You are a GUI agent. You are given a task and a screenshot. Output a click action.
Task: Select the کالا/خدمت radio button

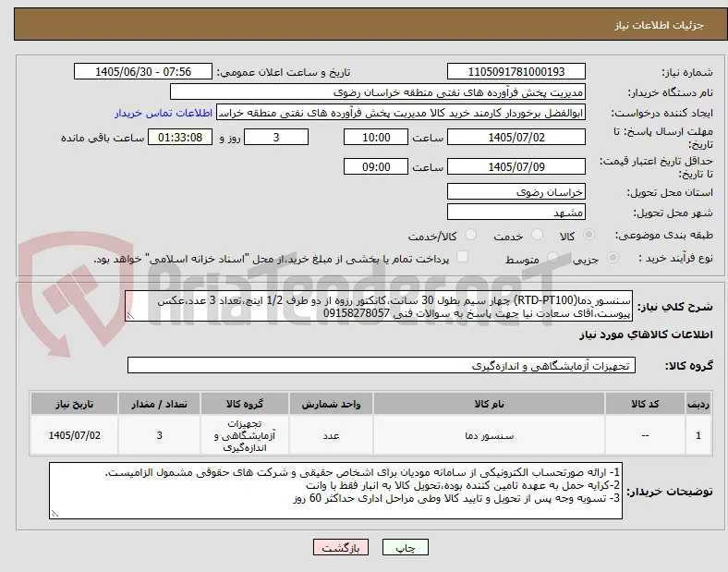(x=470, y=235)
